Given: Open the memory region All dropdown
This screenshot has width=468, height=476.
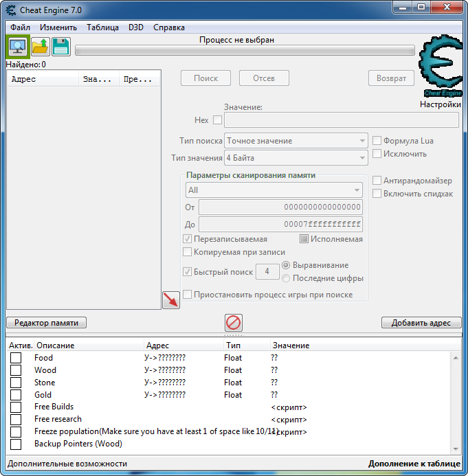Looking at the screenshot, I should [x=274, y=190].
